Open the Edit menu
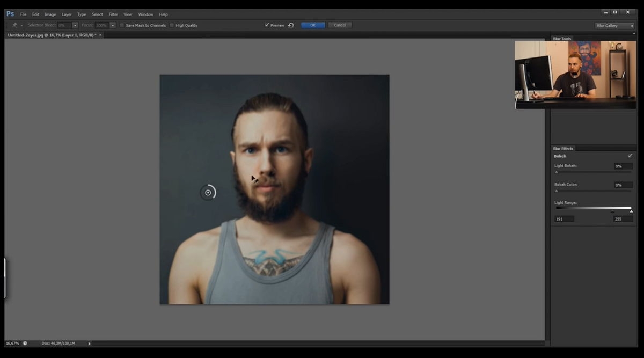Image resolution: width=644 pixels, height=358 pixels. point(35,14)
